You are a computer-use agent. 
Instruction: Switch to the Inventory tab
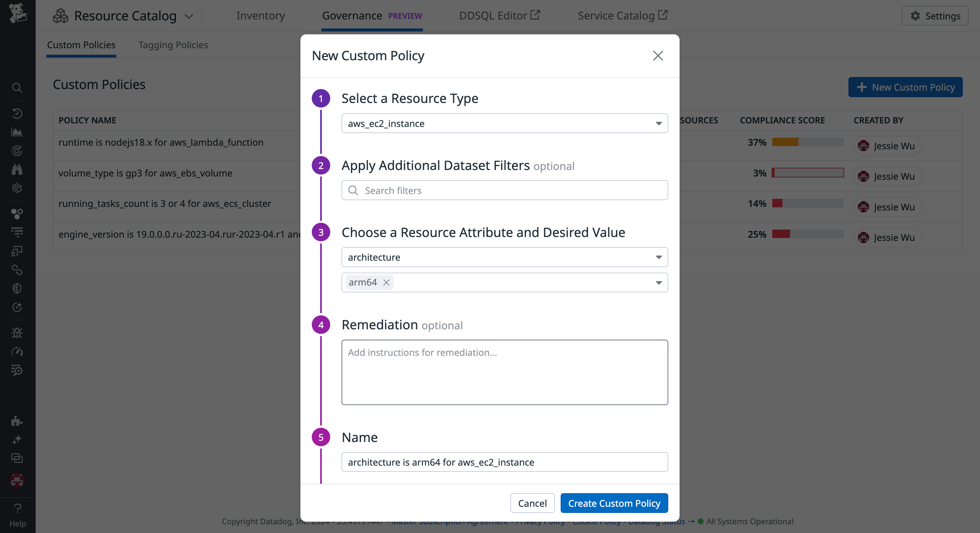coord(260,16)
